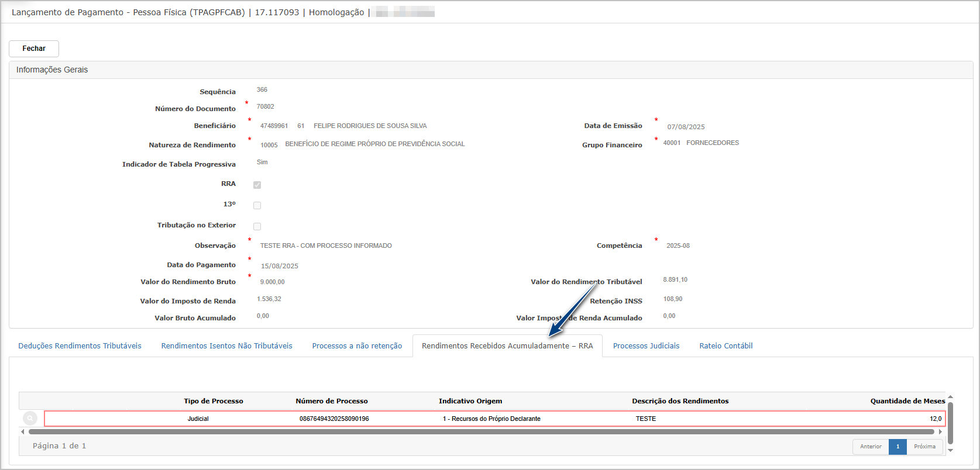Click Tipo de Processo column header
This screenshot has height=470, width=980.
tap(214, 401)
